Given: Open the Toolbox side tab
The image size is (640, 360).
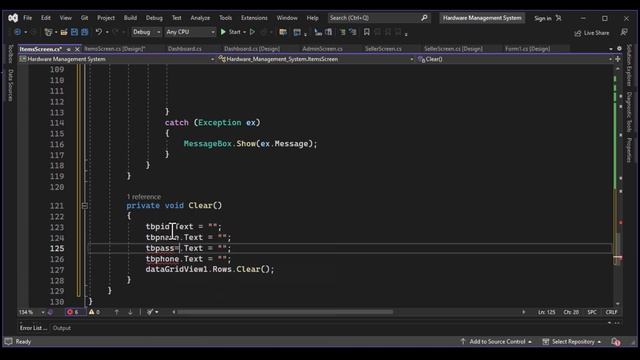Looking at the screenshot, I should point(11,54).
